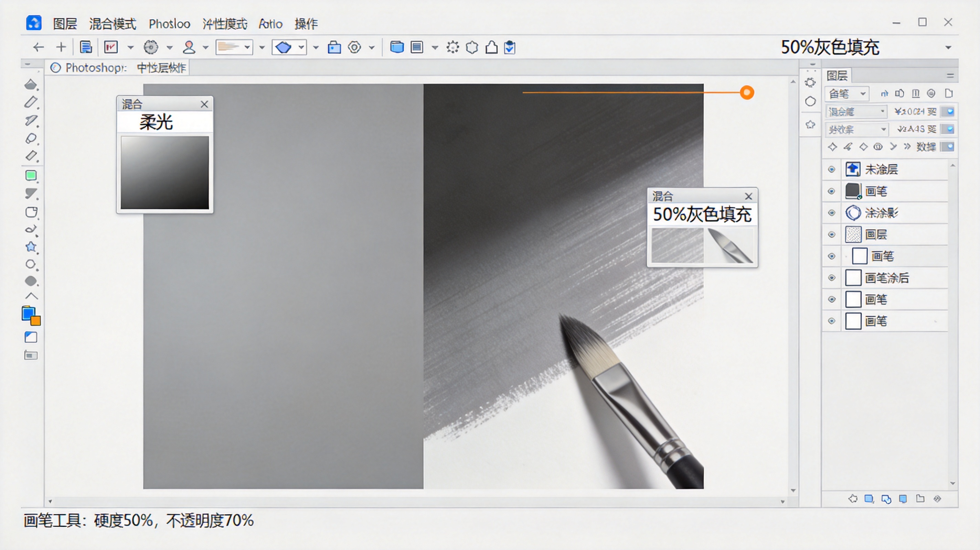Toggle visibility of the 涂涂影 layer

coord(831,212)
